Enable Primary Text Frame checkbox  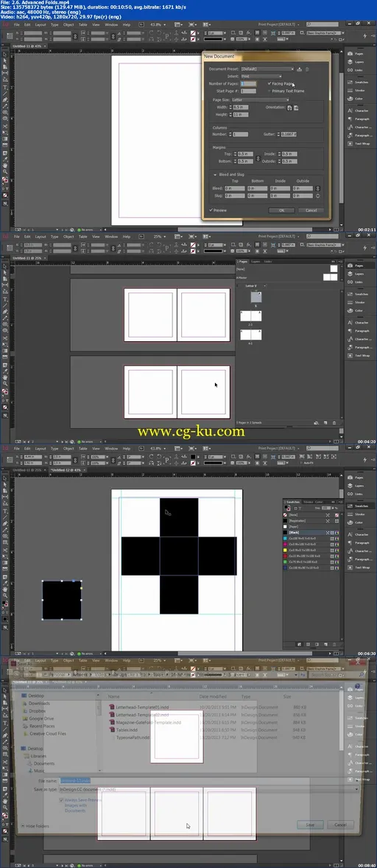[269, 91]
